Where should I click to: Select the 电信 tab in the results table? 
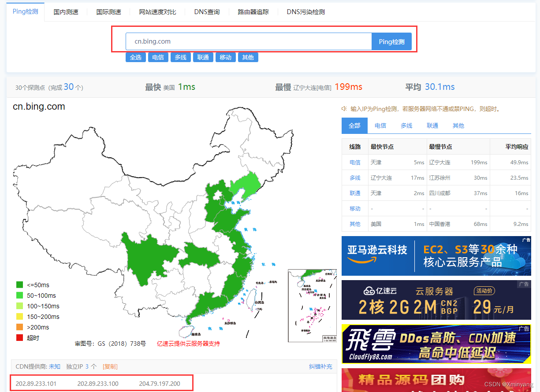point(380,126)
